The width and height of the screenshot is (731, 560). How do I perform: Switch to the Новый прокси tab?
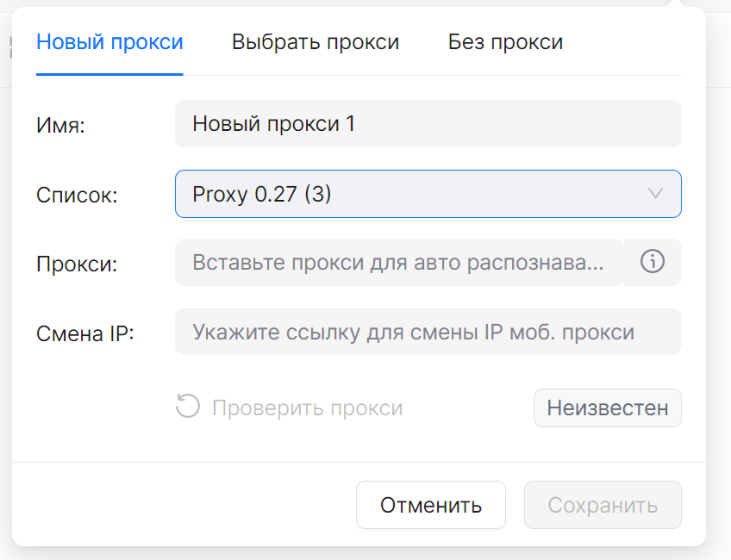coord(109,42)
